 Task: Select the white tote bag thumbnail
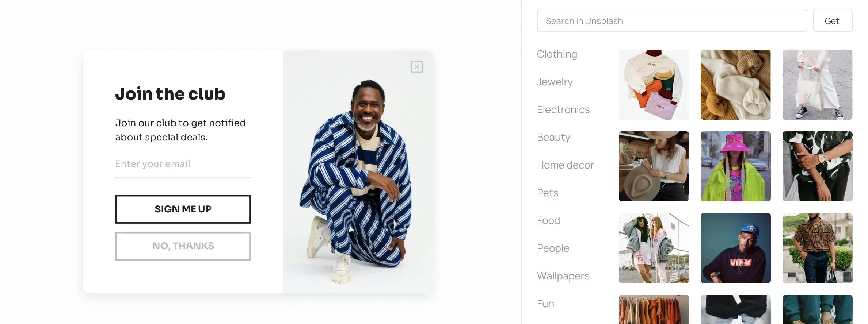coord(817,85)
